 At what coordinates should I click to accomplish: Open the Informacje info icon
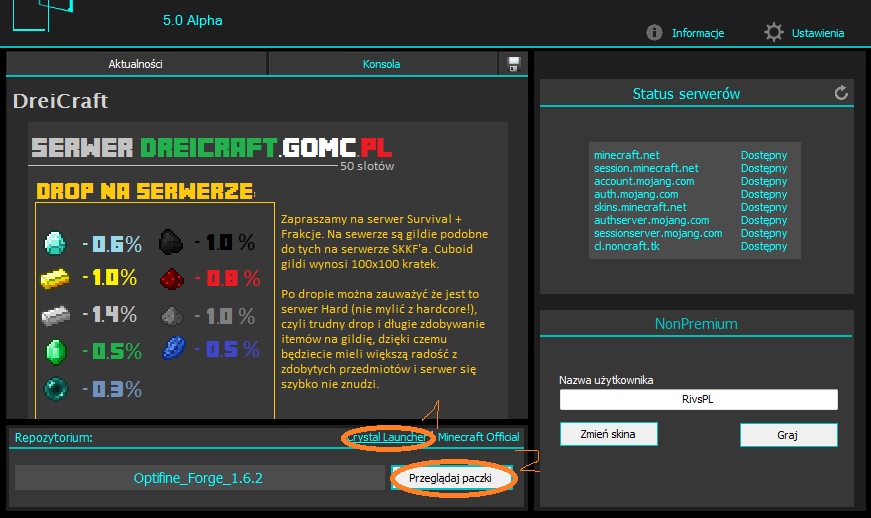[654, 32]
